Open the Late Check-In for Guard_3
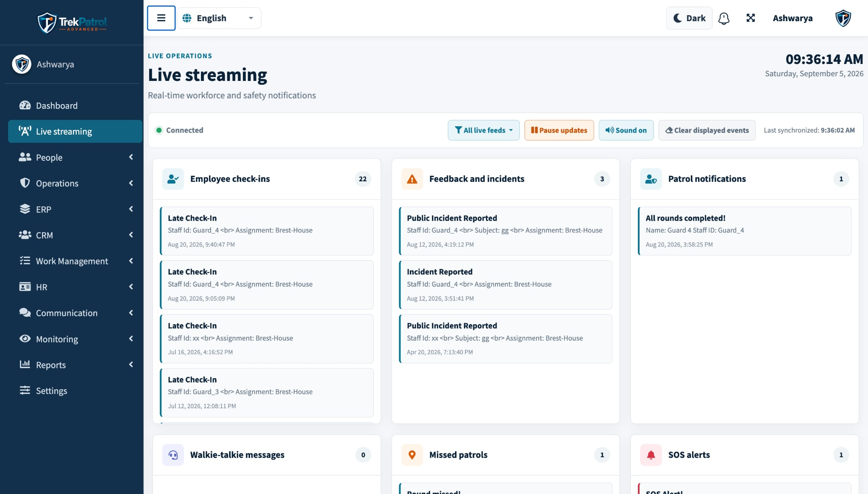868x494 pixels. click(267, 393)
